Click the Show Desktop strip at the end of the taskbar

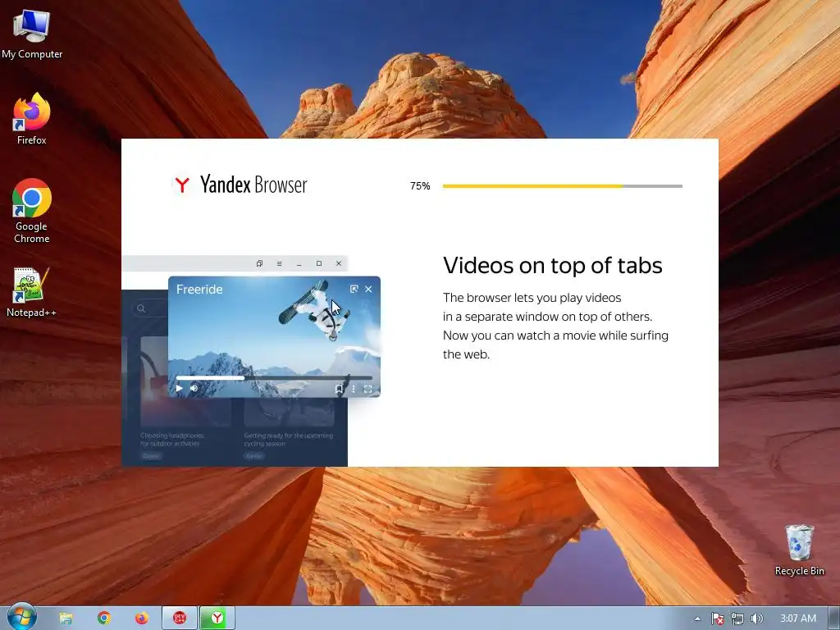833,619
